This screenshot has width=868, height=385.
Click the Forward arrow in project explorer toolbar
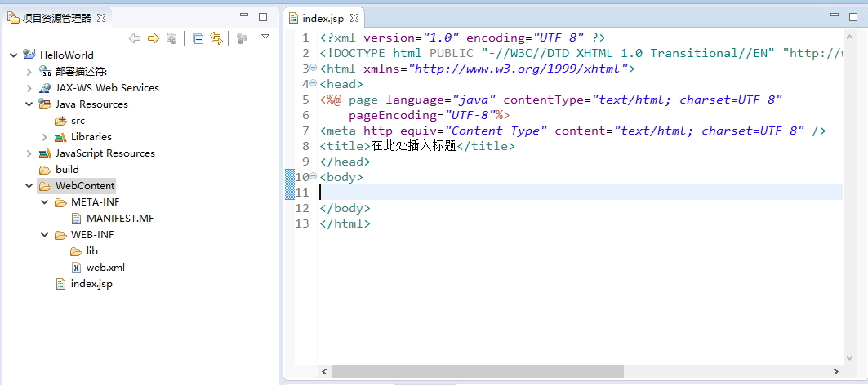[153, 38]
